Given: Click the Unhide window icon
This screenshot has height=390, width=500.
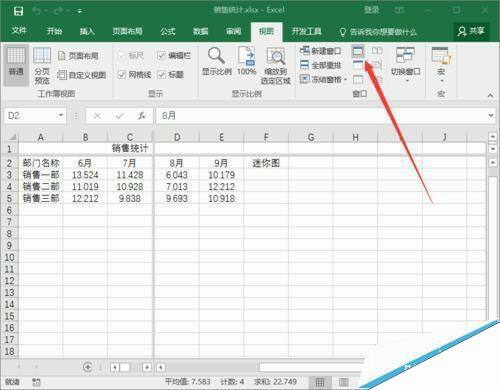Looking at the screenshot, I should (358, 79).
